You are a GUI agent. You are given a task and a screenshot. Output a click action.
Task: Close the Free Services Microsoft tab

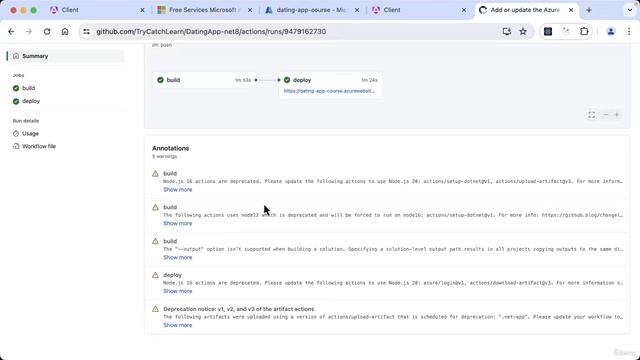pyautogui.click(x=250, y=10)
